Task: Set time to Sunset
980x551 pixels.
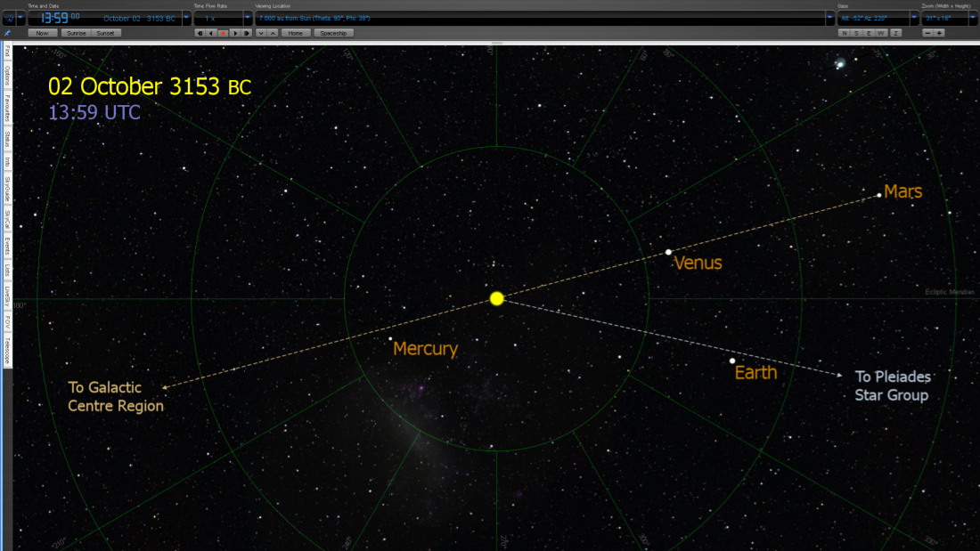Action: 105,33
